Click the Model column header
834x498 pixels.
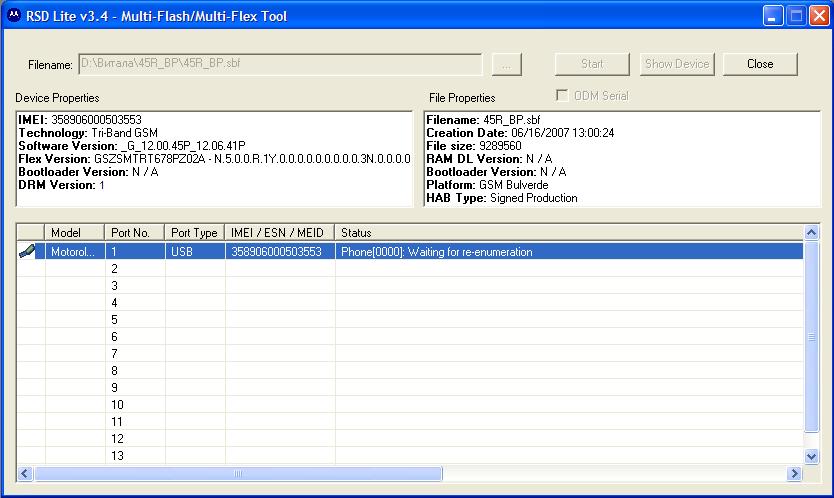click(x=74, y=233)
